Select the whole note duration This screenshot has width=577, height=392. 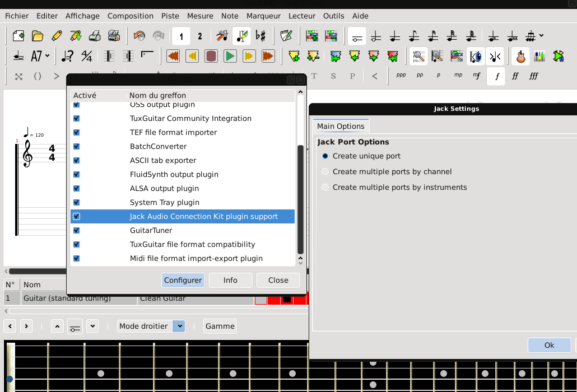[x=357, y=36]
